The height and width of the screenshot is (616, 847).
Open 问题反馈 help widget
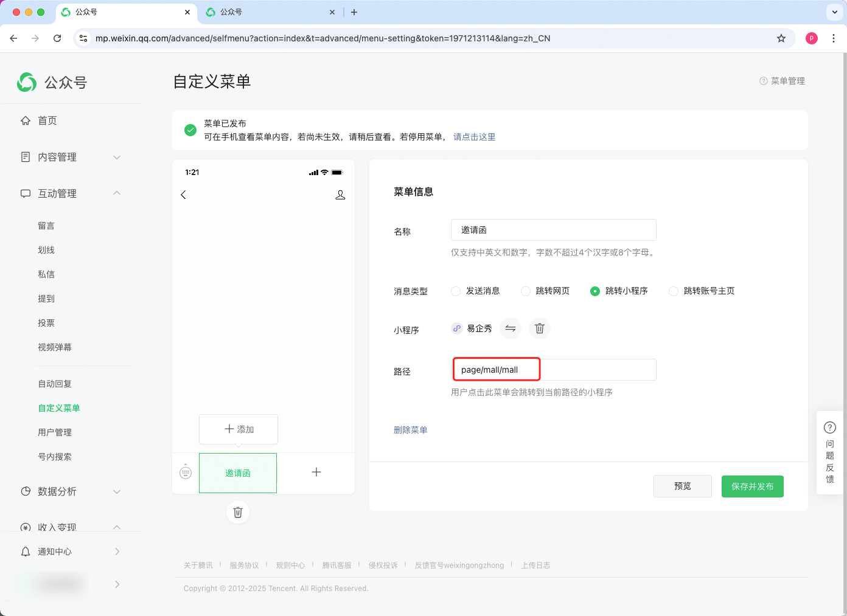pos(829,452)
